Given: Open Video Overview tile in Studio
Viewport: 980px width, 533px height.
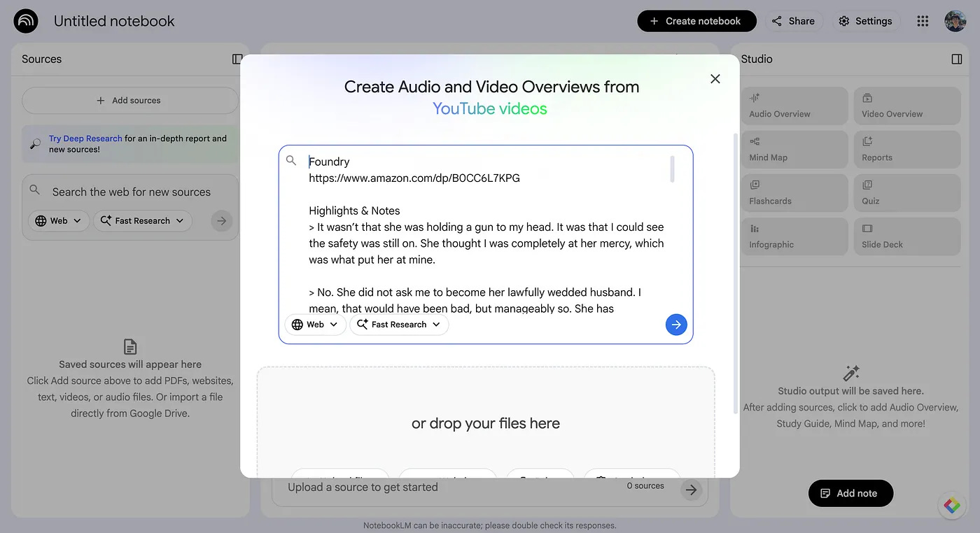Looking at the screenshot, I should 907,106.
